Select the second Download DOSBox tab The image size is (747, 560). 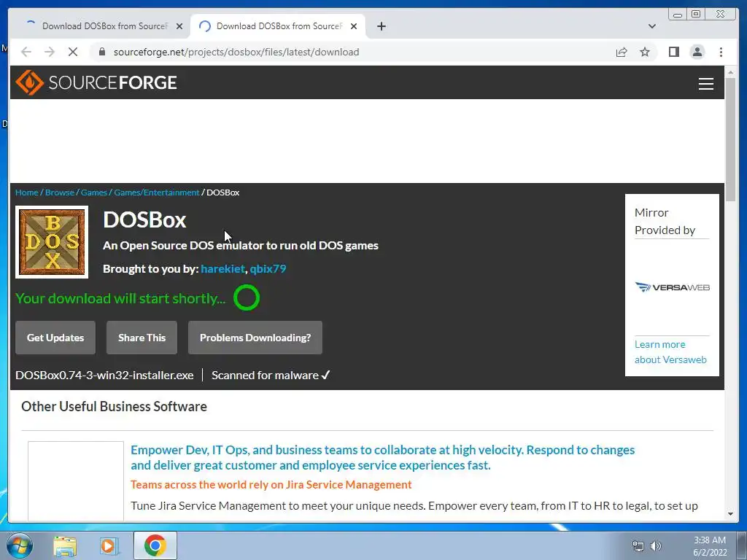coord(278,26)
